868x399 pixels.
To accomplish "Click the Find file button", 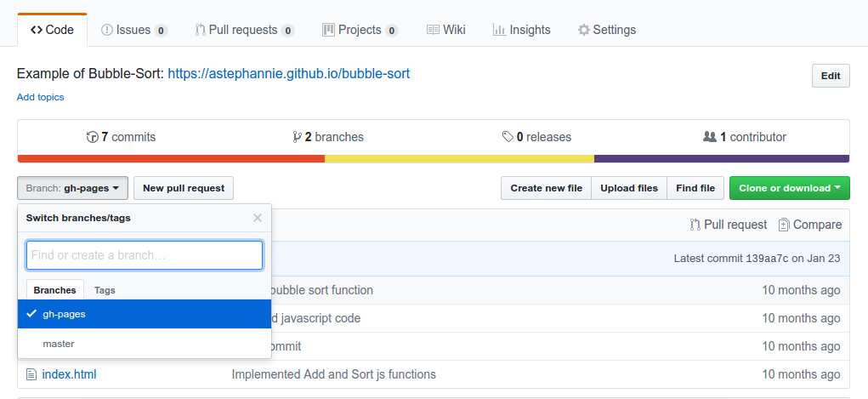I will pyautogui.click(x=695, y=188).
